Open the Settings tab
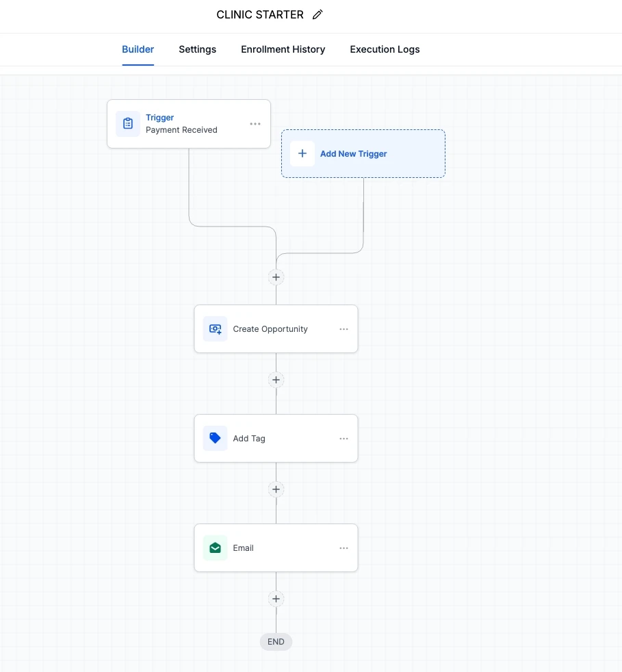 click(197, 49)
